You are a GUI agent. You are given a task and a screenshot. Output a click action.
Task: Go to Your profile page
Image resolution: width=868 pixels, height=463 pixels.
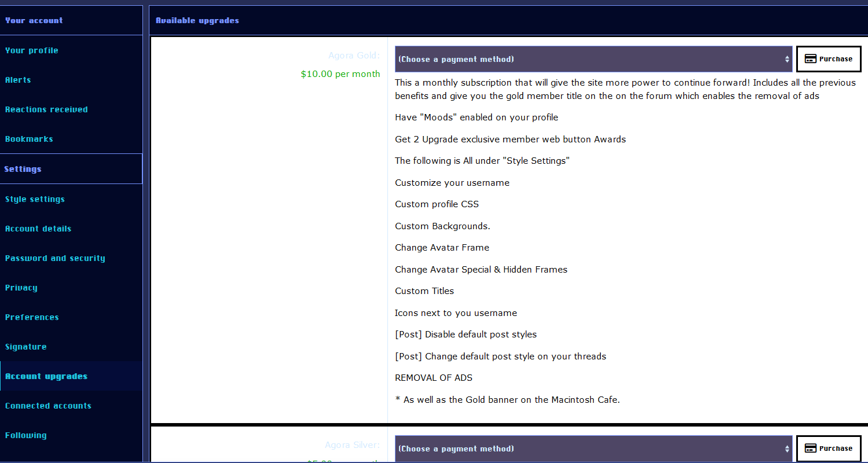[32, 50]
